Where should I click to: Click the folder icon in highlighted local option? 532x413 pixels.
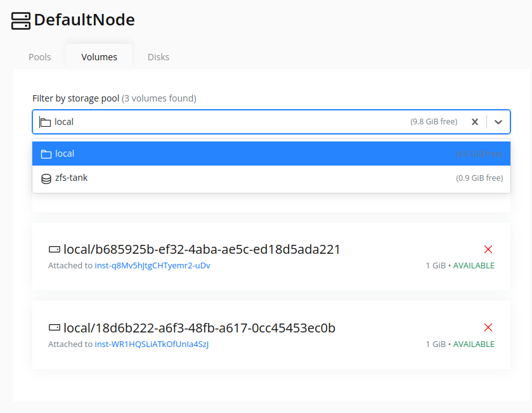click(x=46, y=154)
